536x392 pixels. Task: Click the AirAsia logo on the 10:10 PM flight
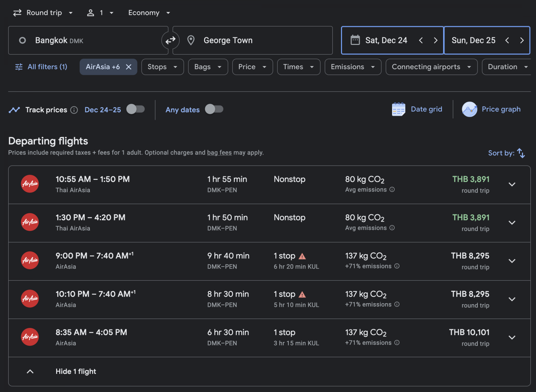point(30,299)
